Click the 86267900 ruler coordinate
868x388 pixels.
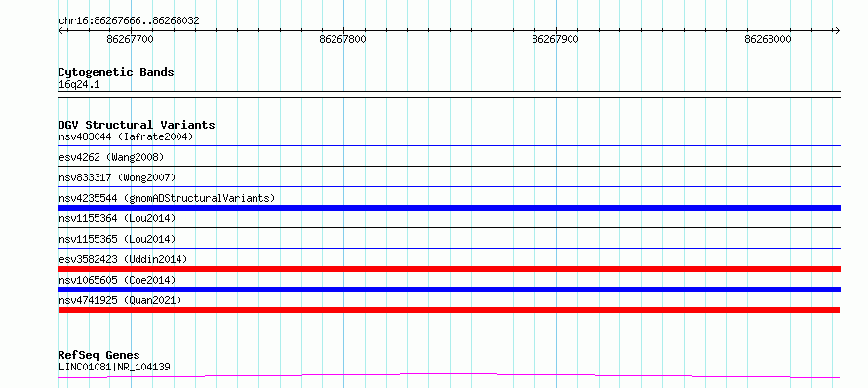(x=555, y=39)
